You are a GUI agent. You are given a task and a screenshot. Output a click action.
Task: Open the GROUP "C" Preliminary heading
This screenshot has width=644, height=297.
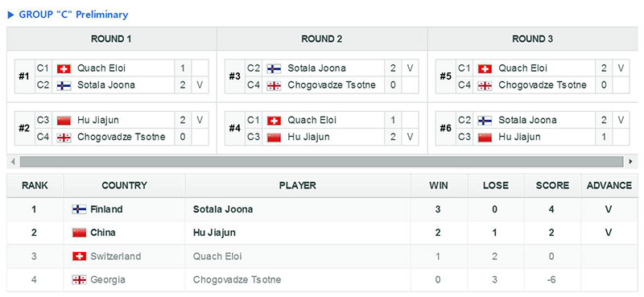[73, 14]
